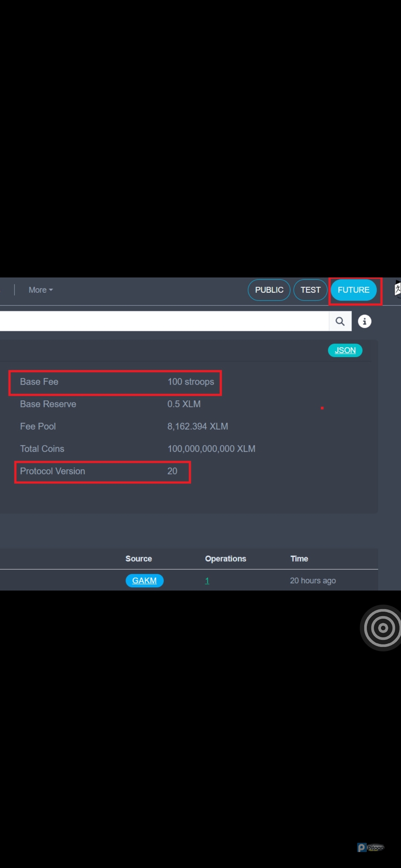Expand the More dropdown menu

point(40,290)
